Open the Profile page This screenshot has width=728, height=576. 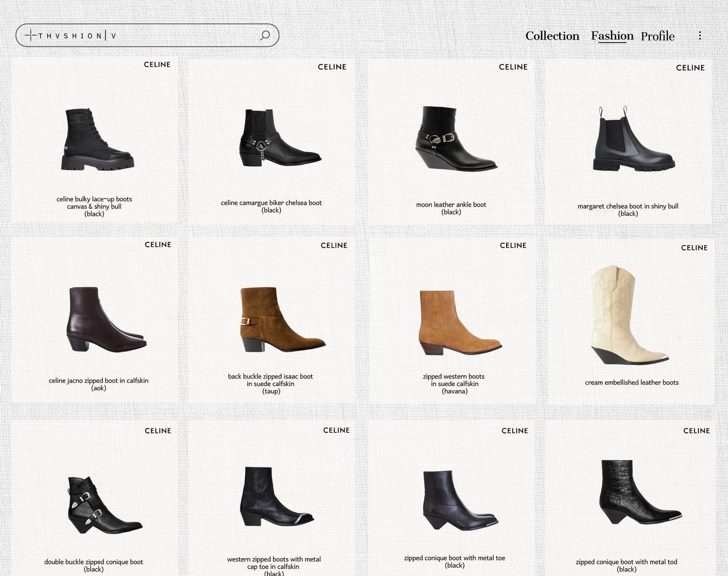click(658, 36)
